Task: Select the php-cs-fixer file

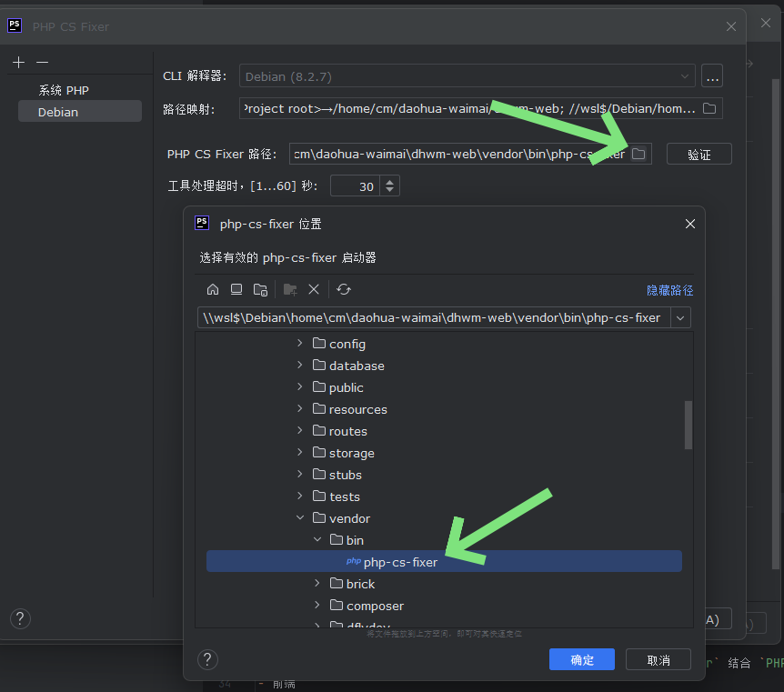Action: point(444,561)
